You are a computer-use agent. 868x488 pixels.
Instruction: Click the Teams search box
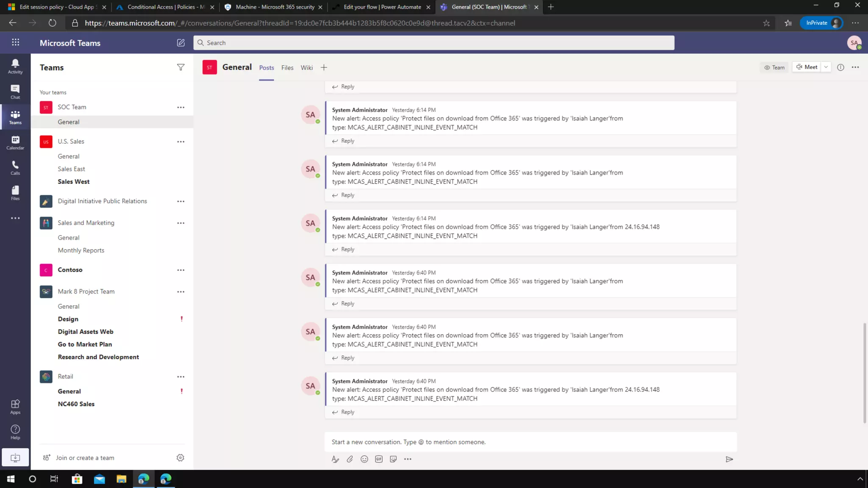point(434,43)
